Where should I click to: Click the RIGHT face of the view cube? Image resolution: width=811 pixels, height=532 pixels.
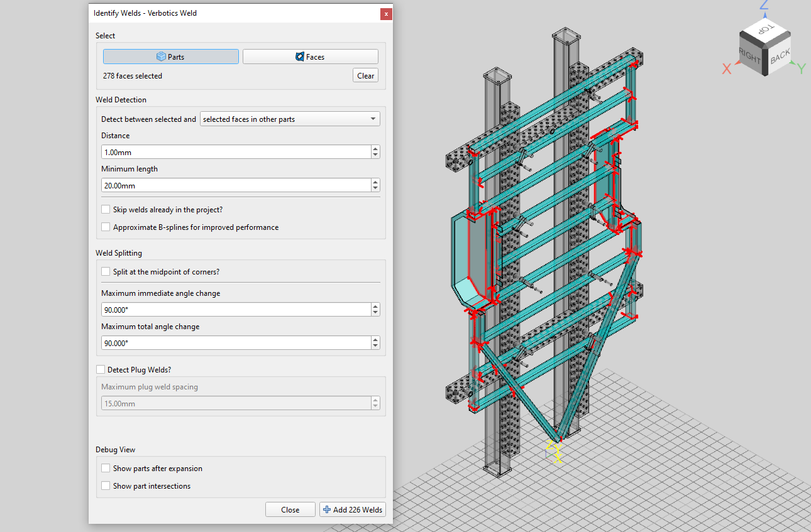750,56
